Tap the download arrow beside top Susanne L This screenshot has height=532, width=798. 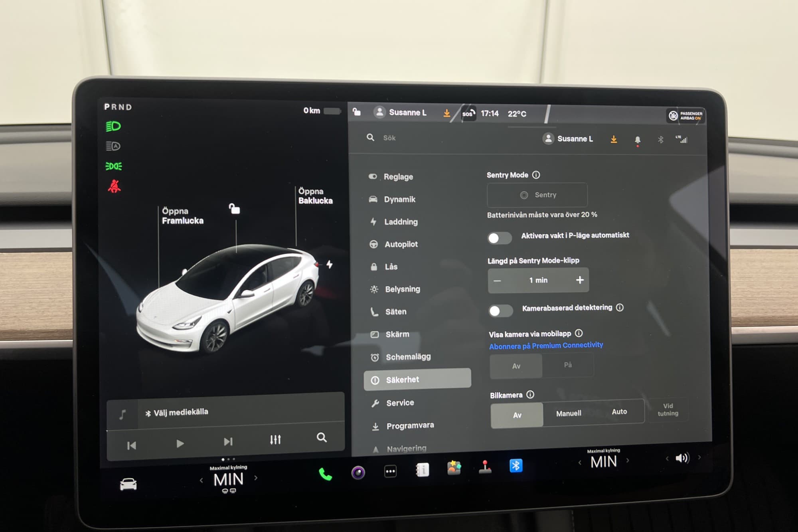(x=446, y=113)
